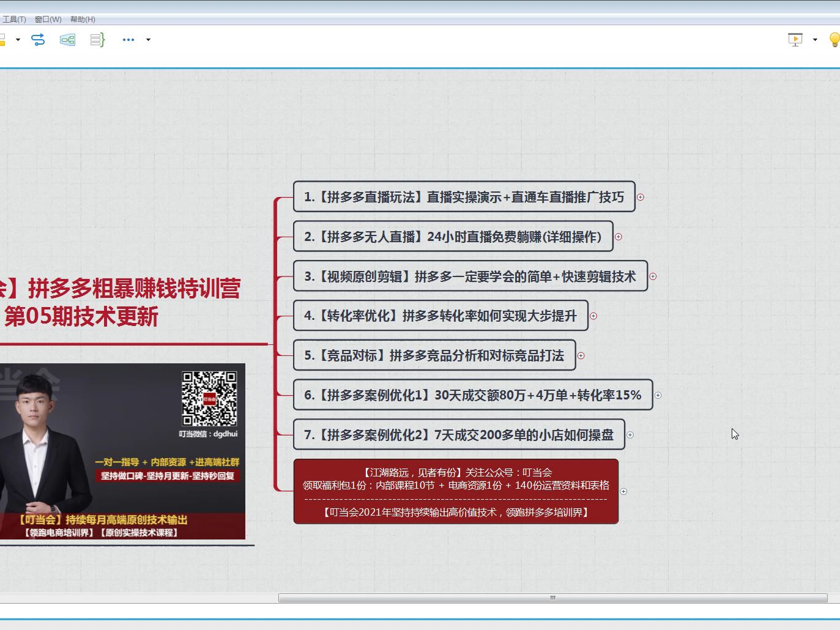
Task: Click the instructor promo image in central topic
Action: (x=122, y=451)
